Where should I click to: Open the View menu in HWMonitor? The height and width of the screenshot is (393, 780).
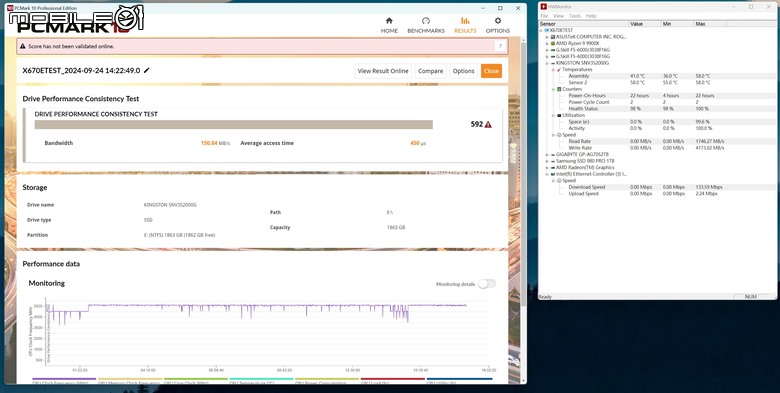pyautogui.click(x=559, y=16)
